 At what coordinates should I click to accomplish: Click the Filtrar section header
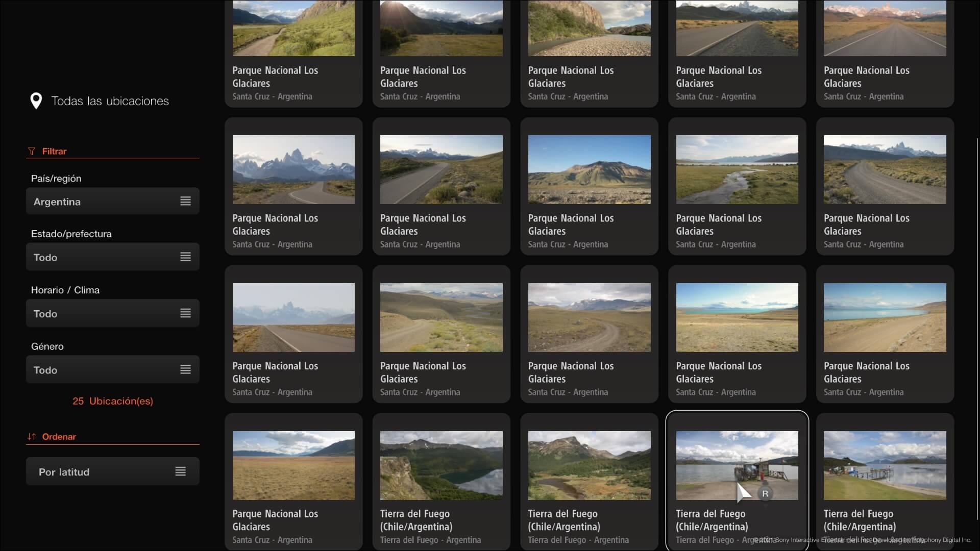[x=54, y=151]
